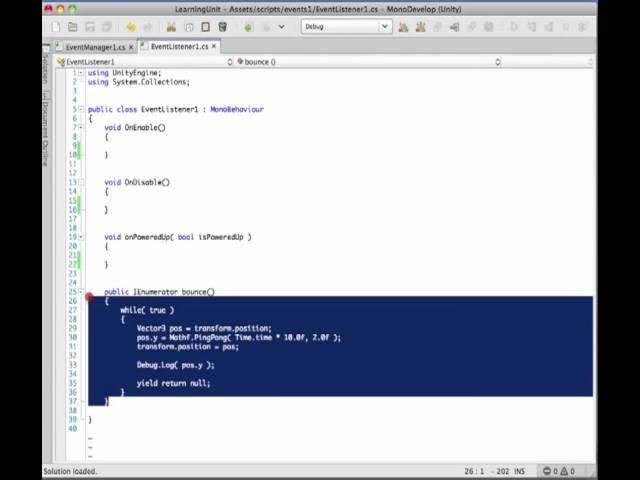This screenshot has width=640, height=480.
Task: Collapse the EventListener1 class fold at line 5
Action: (81, 109)
